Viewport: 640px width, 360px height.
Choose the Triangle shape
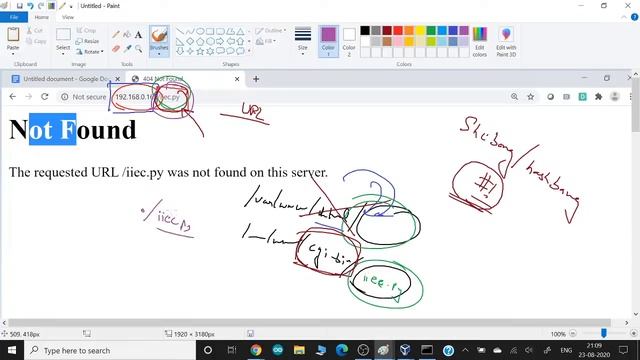(x=240, y=31)
